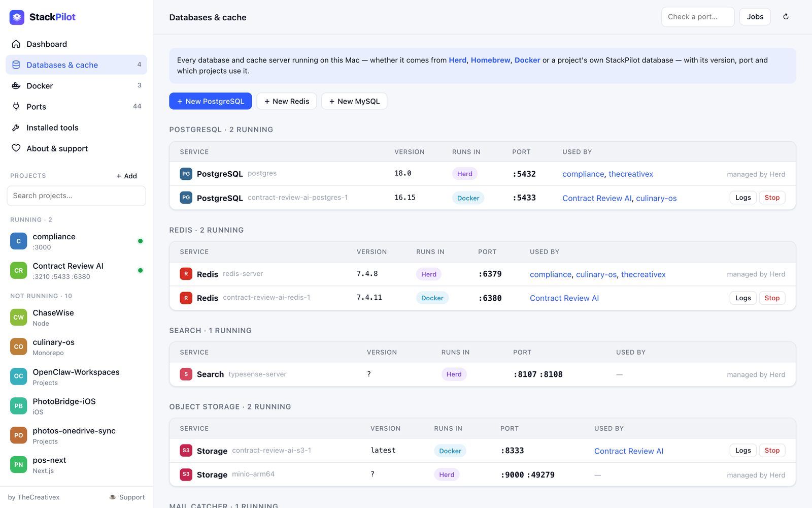This screenshot has height=508, width=812.
Task: Click the heart icon beside About & support
Action: [16, 148]
